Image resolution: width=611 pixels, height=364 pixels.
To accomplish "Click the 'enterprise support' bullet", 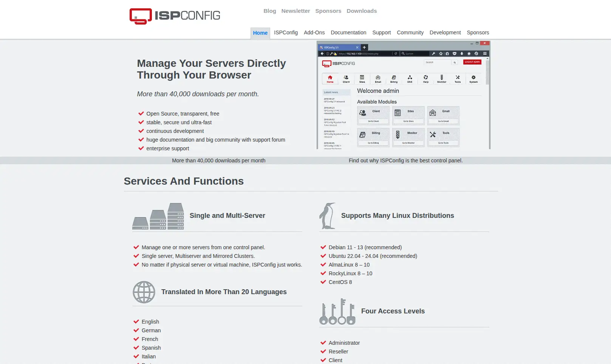I will 168,148.
